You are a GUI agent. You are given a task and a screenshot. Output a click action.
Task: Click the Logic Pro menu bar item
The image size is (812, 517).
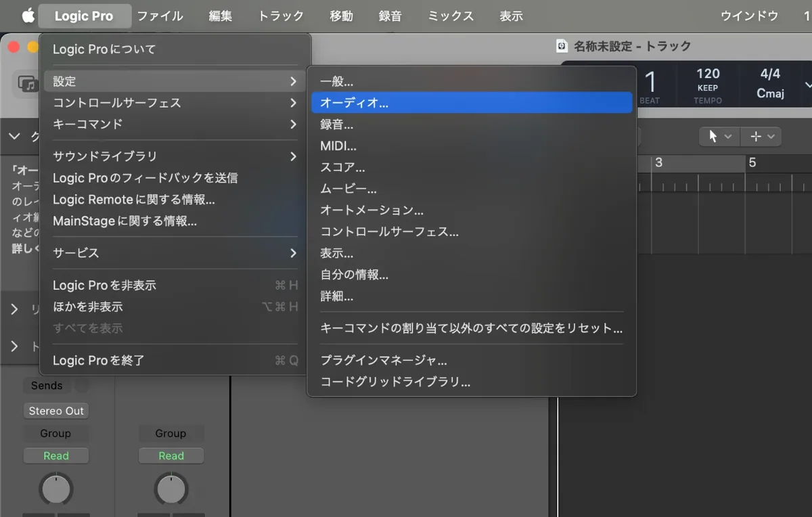click(x=84, y=16)
